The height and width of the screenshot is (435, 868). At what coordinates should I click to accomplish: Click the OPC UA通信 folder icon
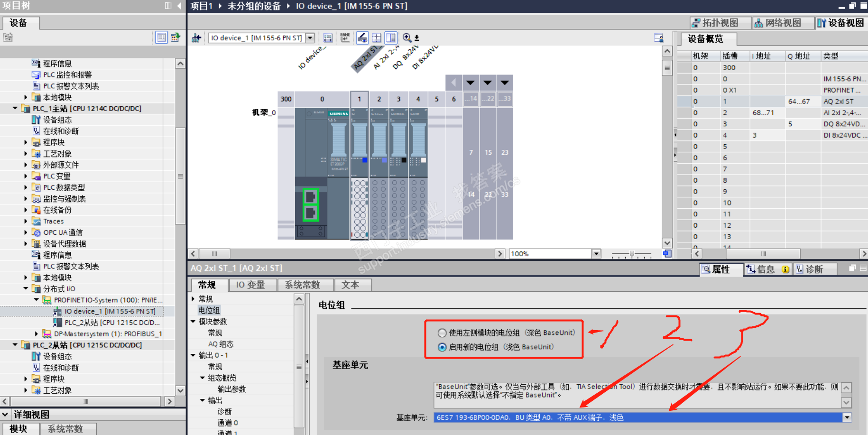(x=36, y=232)
